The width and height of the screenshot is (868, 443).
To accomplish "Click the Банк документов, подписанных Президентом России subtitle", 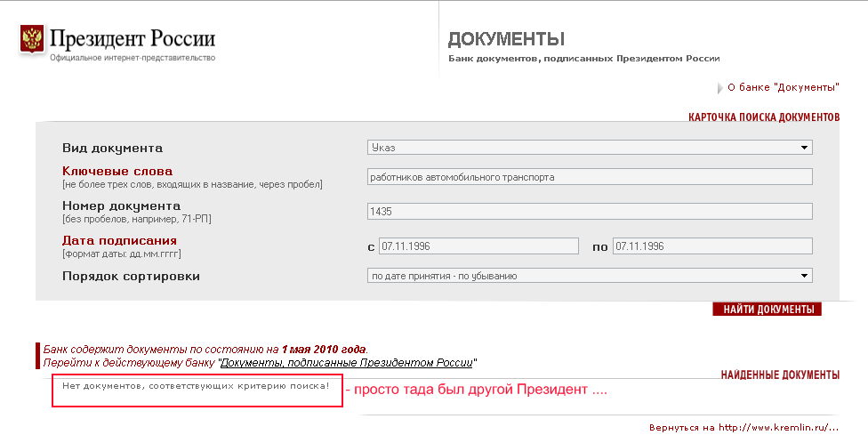I will (x=584, y=58).
